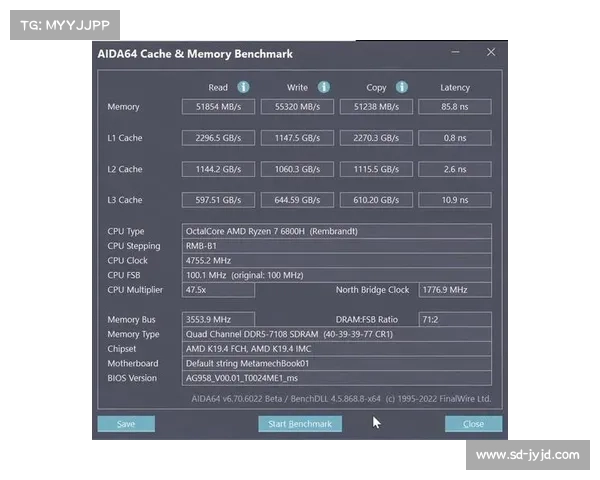
Task: Click the Memory Latency field showing 85.8 ns
Action: pyautogui.click(x=454, y=107)
